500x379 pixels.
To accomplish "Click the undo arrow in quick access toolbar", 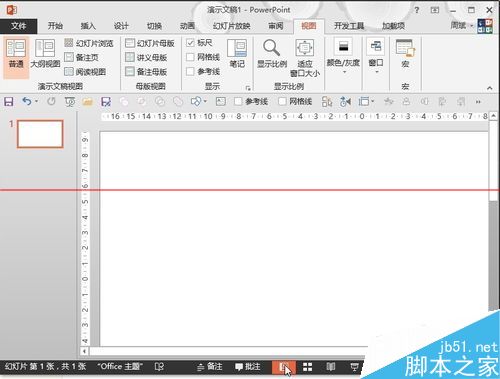I will (x=27, y=101).
